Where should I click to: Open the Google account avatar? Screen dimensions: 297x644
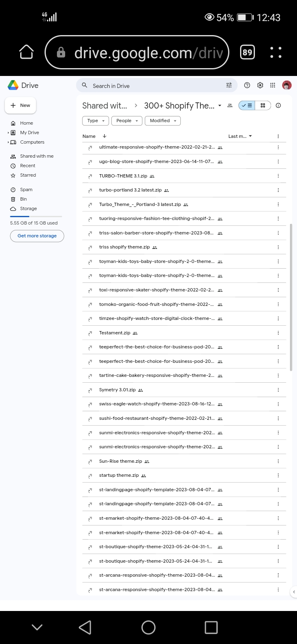click(x=287, y=85)
